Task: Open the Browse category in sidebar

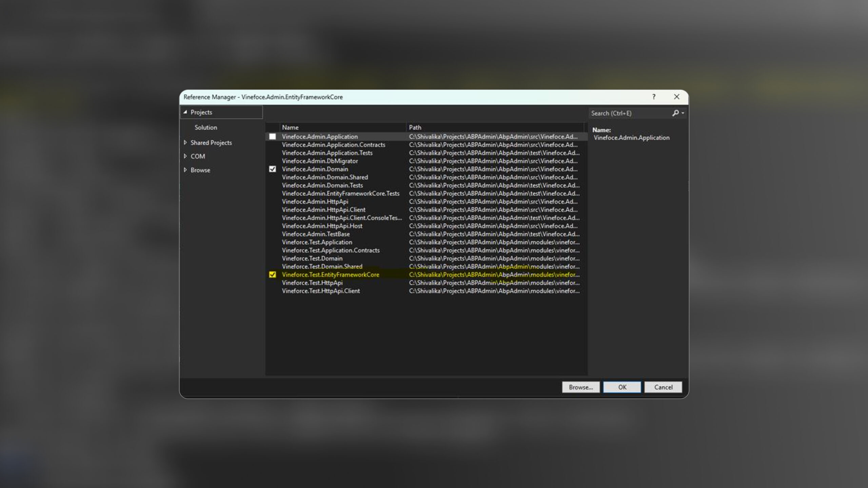Action: tap(200, 170)
